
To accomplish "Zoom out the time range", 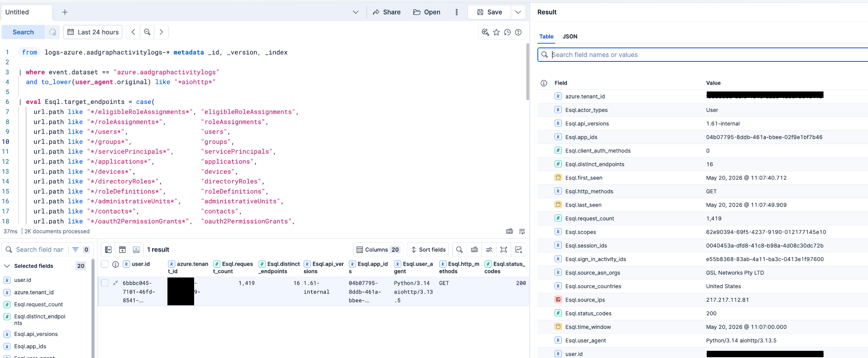I will 147,32.
